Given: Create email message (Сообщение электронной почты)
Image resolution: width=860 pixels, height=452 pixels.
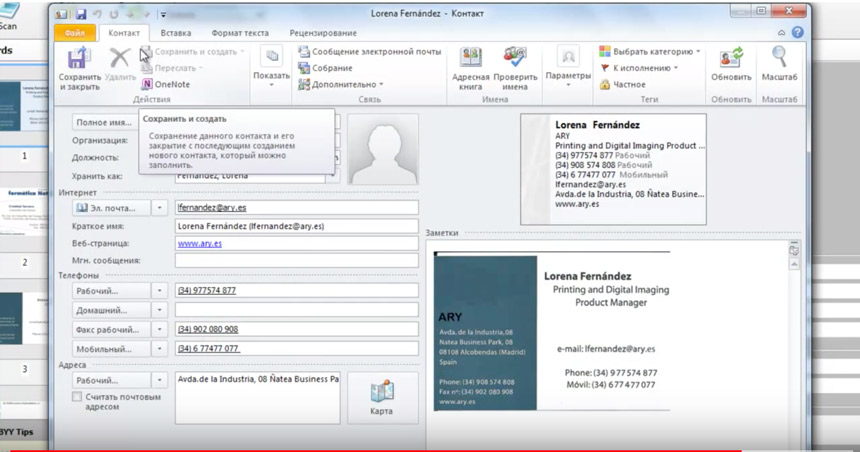Looking at the screenshot, I should [x=370, y=52].
